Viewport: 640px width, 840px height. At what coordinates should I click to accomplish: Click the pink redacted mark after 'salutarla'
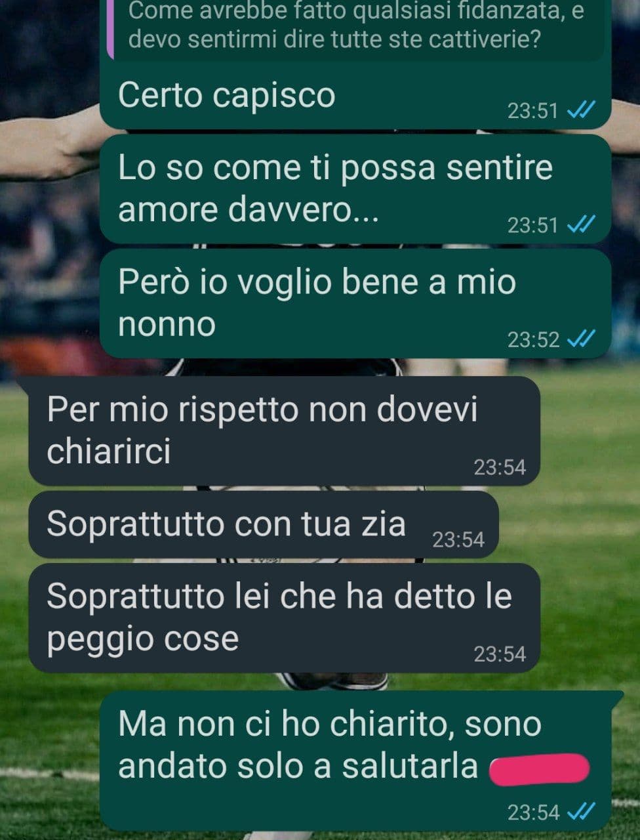coord(540,768)
